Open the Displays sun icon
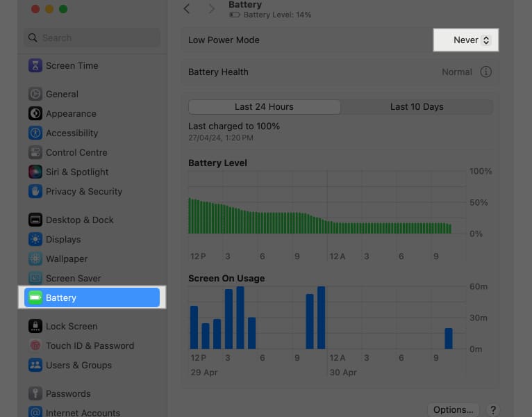Screen dimensions: 532x417 [35, 239]
